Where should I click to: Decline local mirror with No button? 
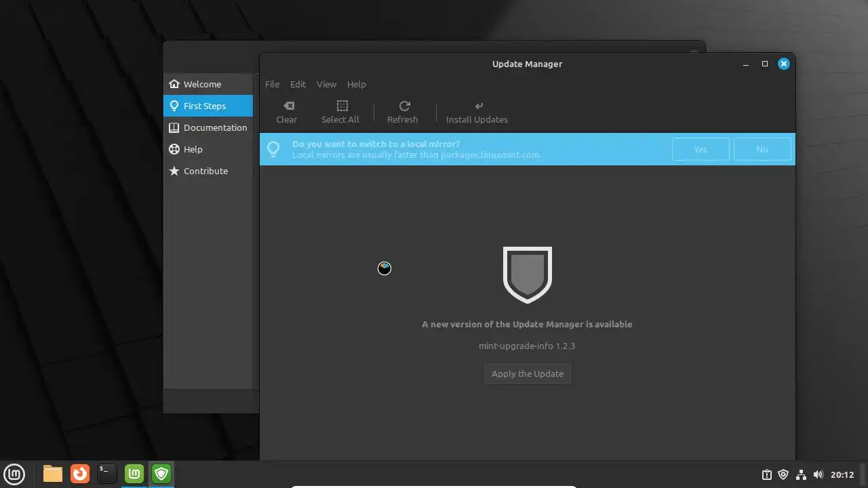(x=762, y=149)
